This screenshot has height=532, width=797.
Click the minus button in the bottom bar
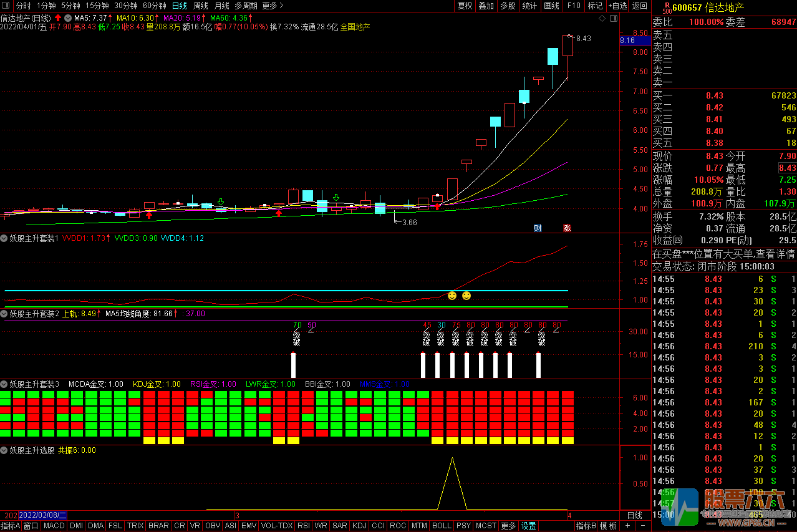[642, 526]
